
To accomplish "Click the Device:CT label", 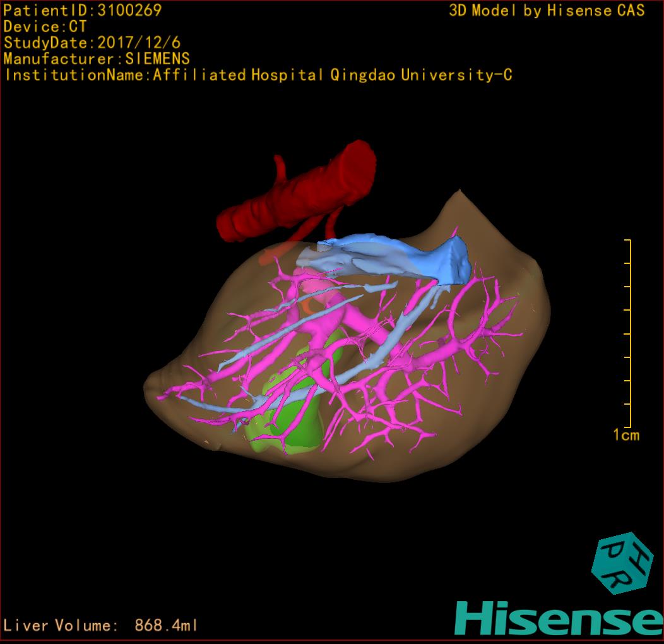I will click(x=45, y=27).
